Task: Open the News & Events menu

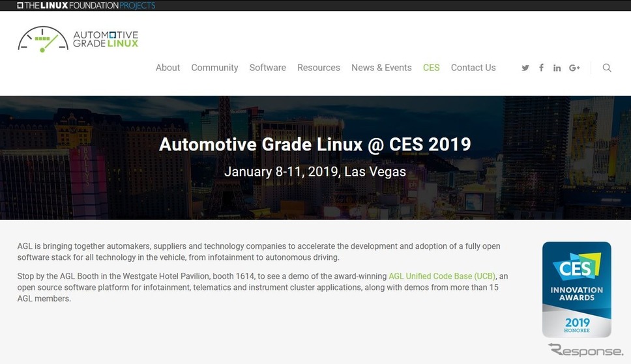Action: coord(381,68)
